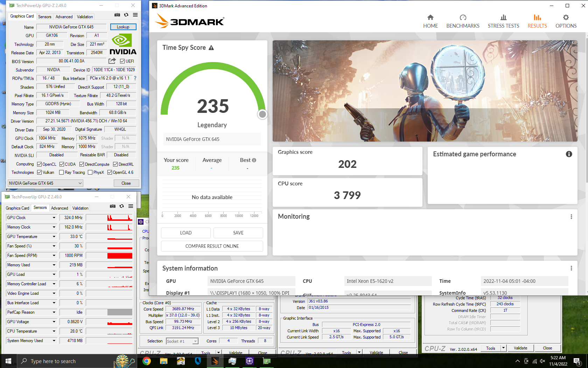588x368 pixels.
Task: Click LOAD button in 3DMark
Action: tap(186, 233)
